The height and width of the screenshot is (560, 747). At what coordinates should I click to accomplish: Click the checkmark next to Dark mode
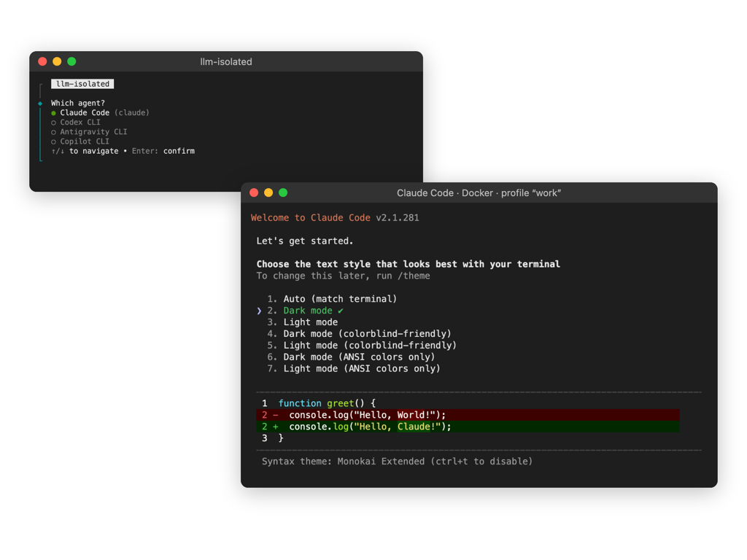341,311
